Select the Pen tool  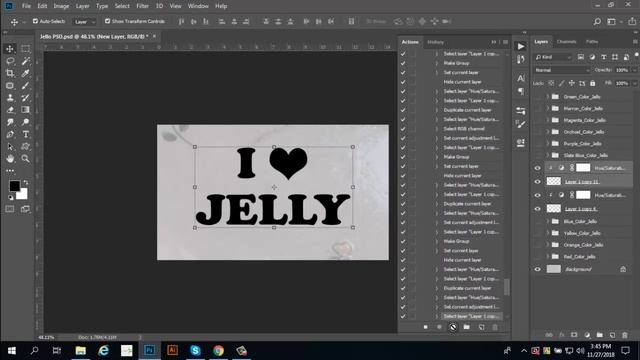coord(10,134)
